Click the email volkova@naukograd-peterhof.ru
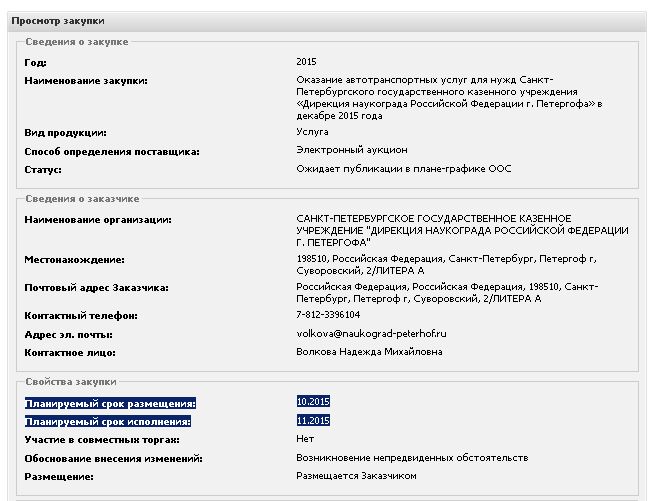 371,334
